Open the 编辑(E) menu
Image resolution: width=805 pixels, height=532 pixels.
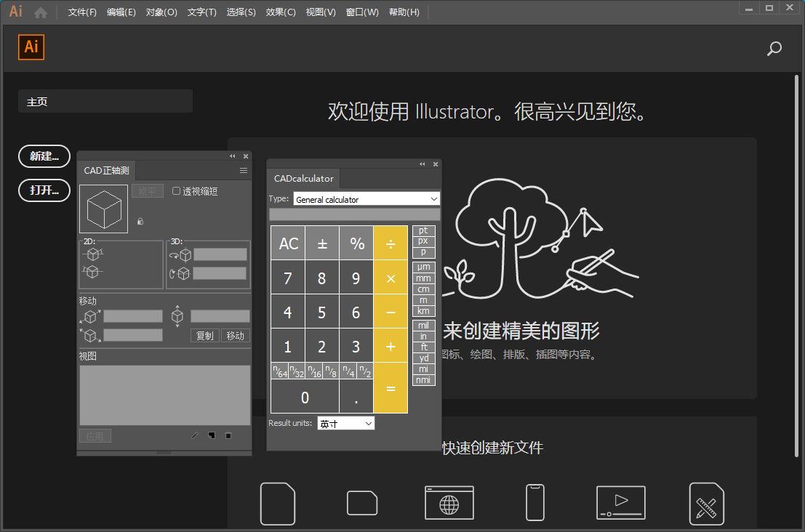click(x=121, y=12)
